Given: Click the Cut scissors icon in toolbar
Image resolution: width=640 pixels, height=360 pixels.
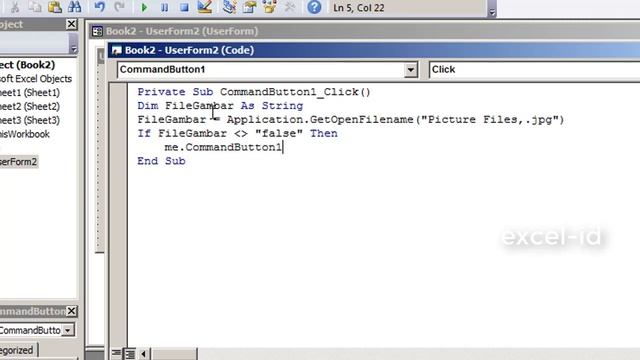Looking at the screenshot, I should click(15, 7).
